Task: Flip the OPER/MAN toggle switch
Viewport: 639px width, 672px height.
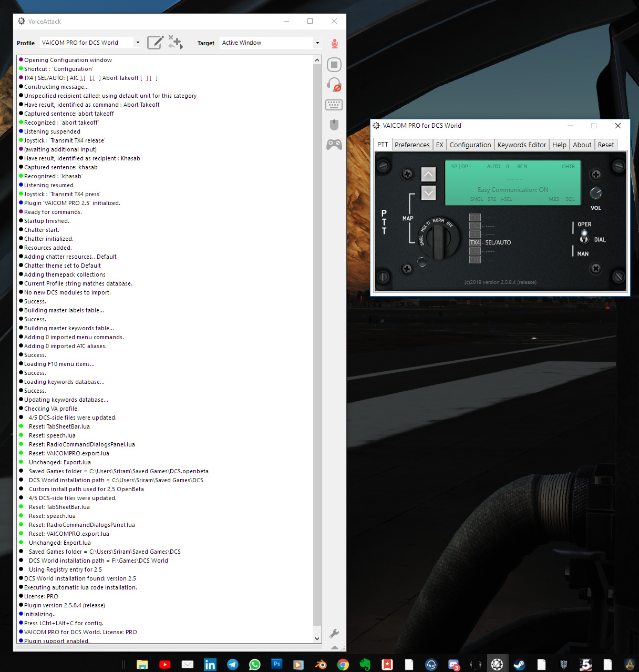Action: click(584, 238)
